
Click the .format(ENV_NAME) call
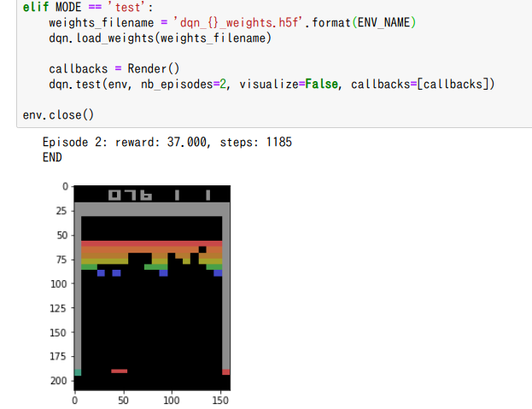(360, 23)
